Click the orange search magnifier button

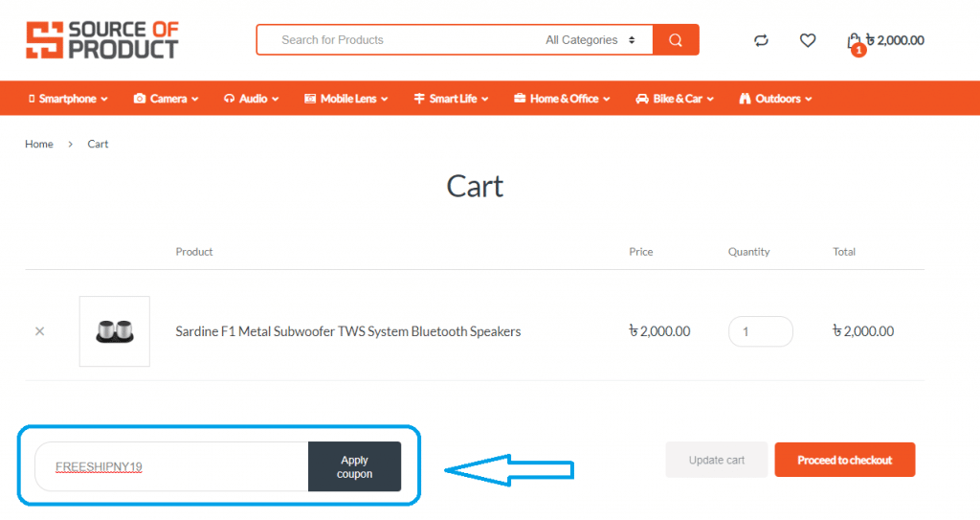pyautogui.click(x=676, y=40)
